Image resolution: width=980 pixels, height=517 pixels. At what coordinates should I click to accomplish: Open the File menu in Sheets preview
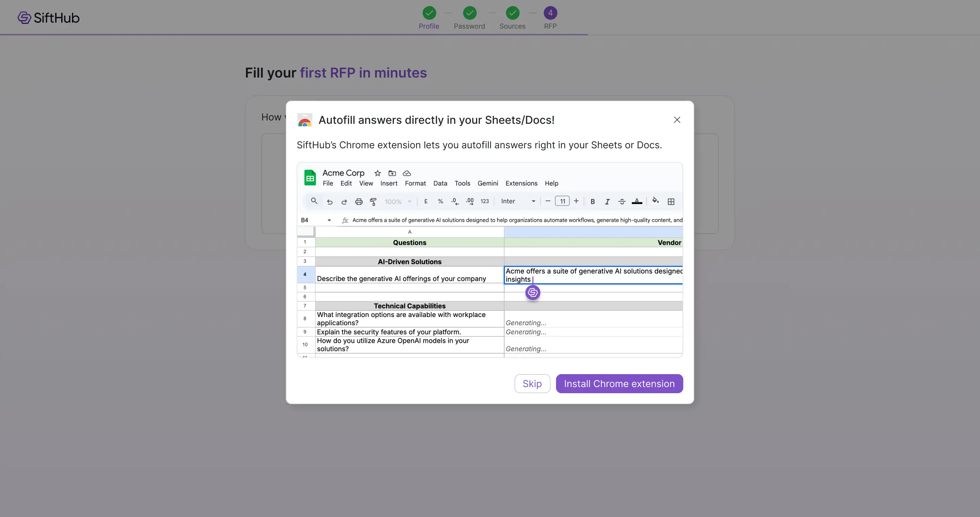(328, 183)
